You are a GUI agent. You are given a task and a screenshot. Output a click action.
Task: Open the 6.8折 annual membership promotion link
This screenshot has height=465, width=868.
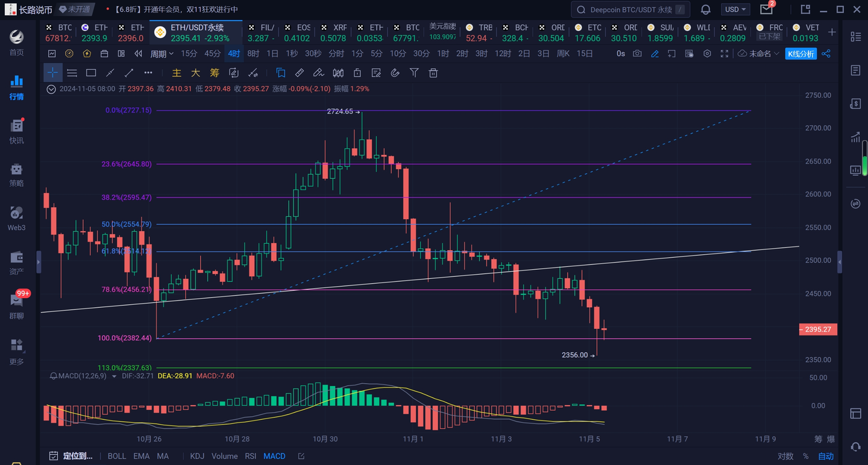click(175, 10)
